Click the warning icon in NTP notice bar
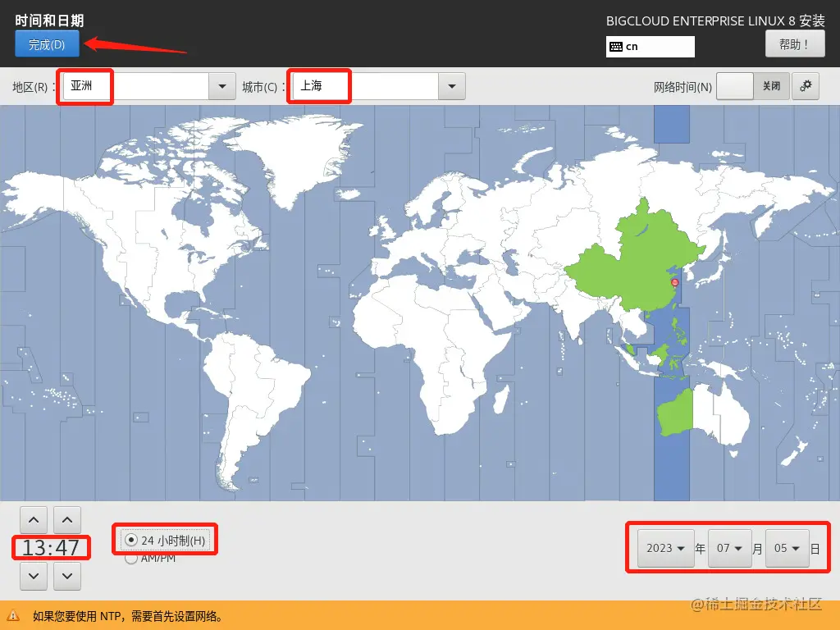Screen dimensions: 840x630 (x=13, y=615)
